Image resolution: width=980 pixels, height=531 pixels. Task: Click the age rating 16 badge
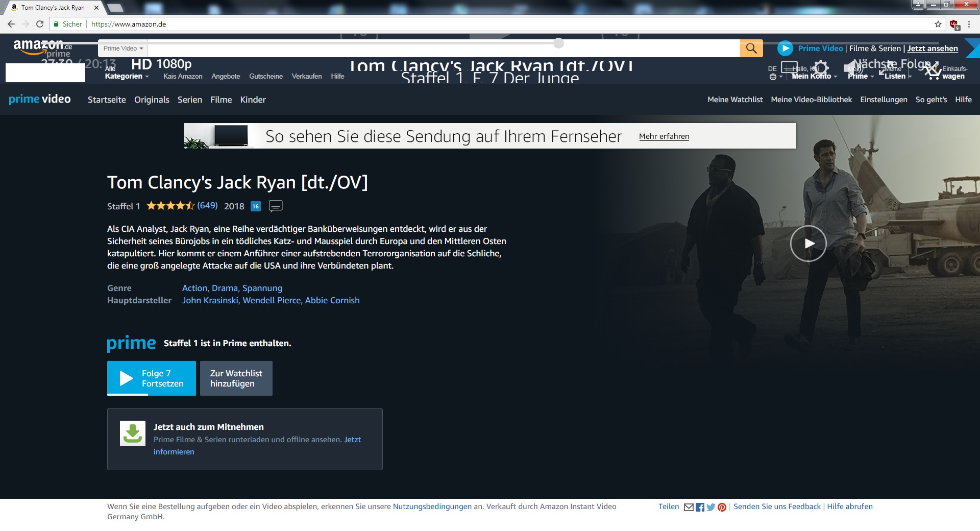point(256,206)
